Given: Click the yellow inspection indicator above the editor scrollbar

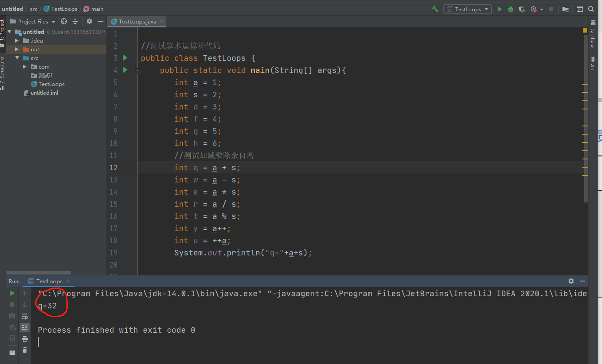Looking at the screenshot, I should (x=585, y=30).
